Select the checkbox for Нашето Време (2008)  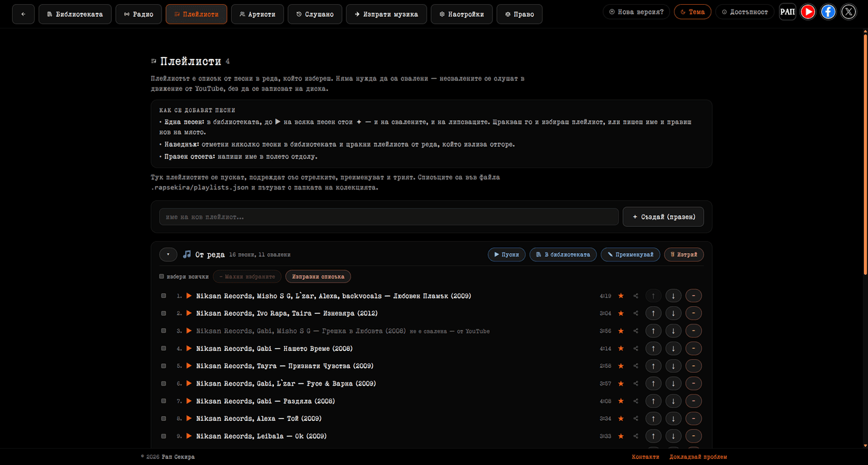(163, 349)
